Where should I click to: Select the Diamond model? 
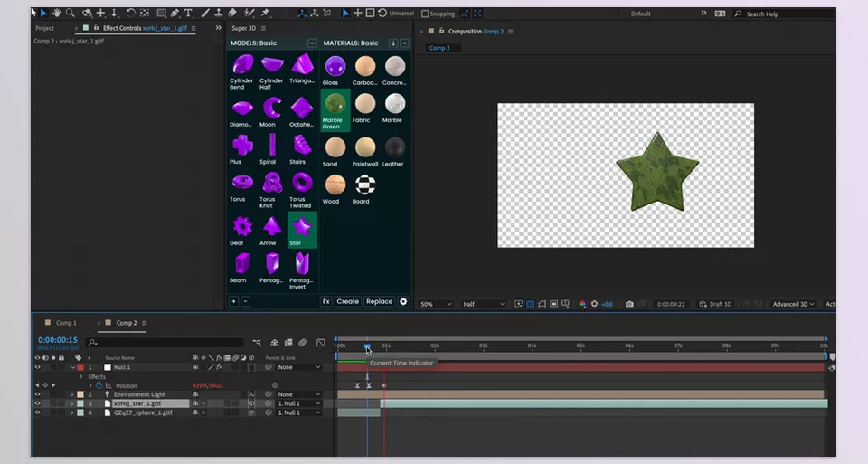pos(242,108)
